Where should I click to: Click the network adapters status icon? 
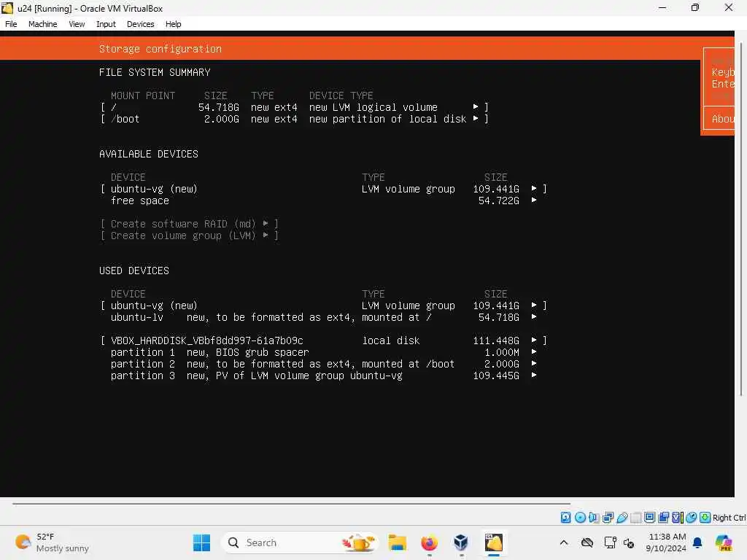(x=608, y=518)
